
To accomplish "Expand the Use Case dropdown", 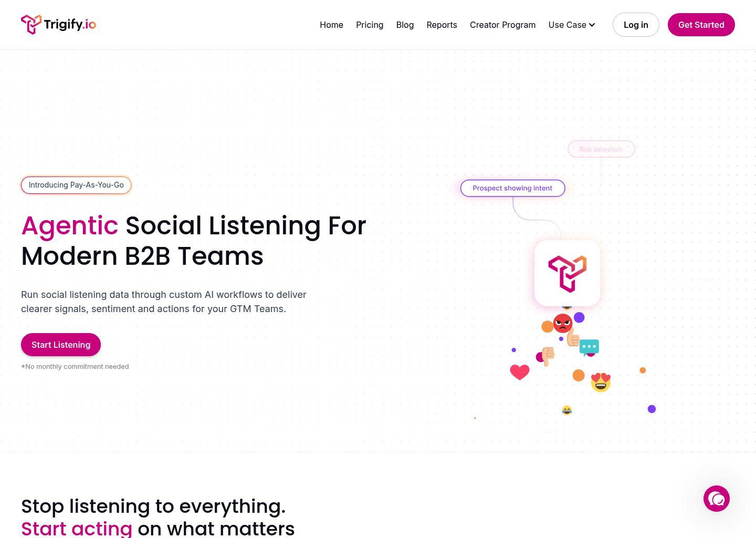I will pyautogui.click(x=571, y=25).
